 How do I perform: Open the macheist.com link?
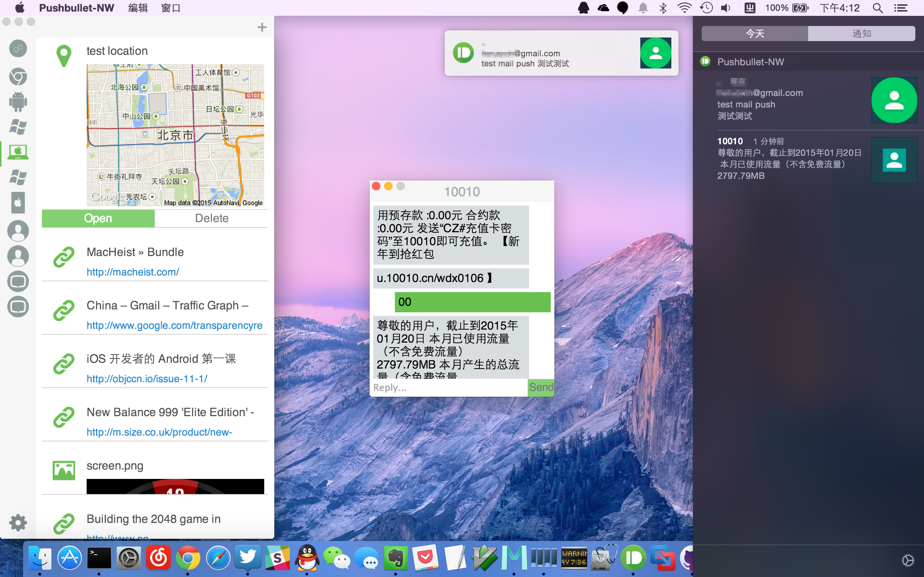(132, 272)
